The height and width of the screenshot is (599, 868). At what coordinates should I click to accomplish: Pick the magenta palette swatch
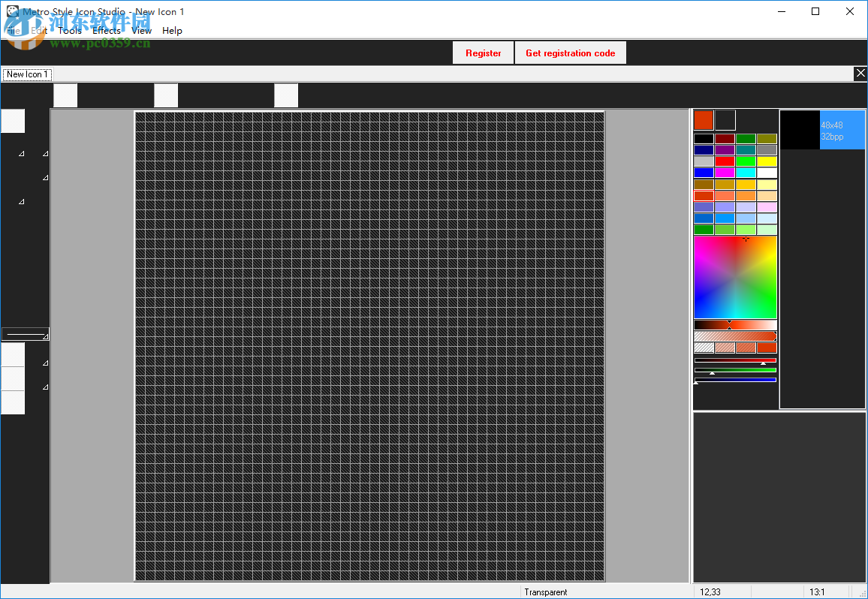pos(725,173)
